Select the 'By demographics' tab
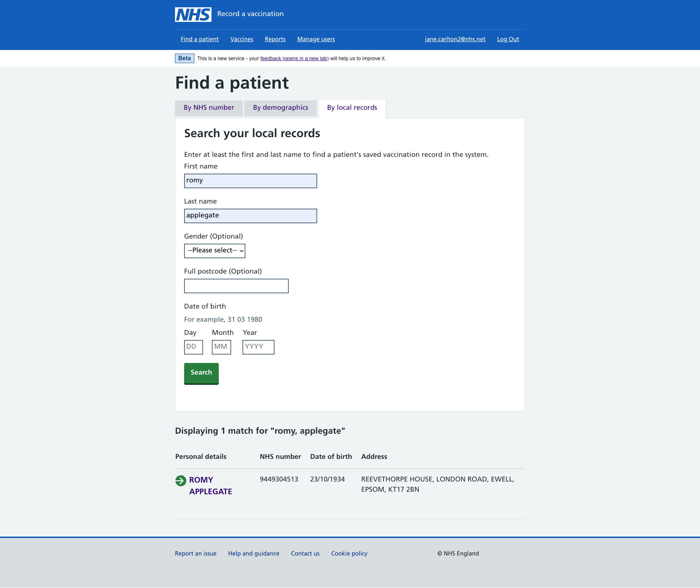The image size is (700, 588). [280, 107]
